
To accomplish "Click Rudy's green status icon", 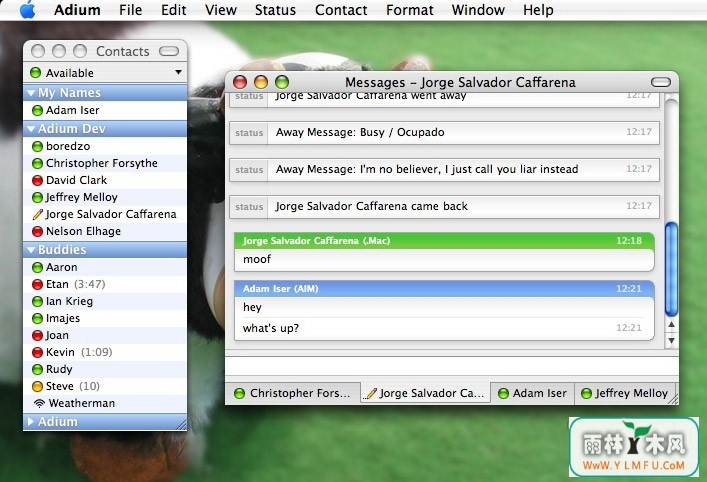I will pyautogui.click(x=37, y=369).
